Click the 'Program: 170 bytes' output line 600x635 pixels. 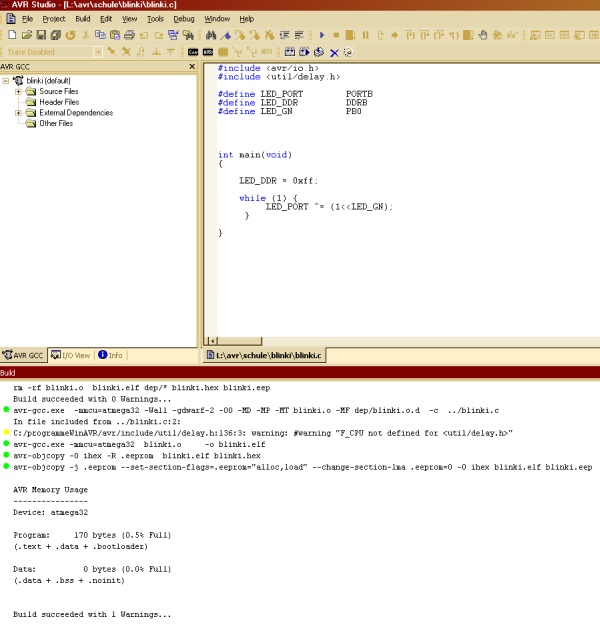92,535
